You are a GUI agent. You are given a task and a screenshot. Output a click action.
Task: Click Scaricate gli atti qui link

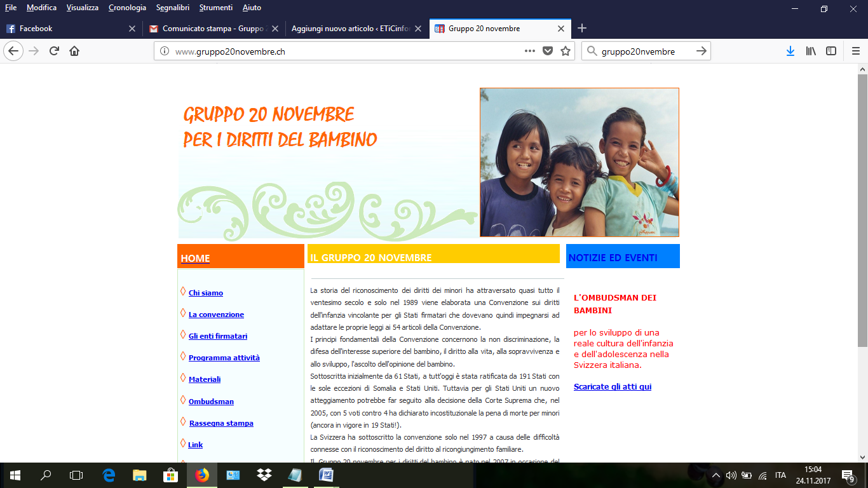tap(613, 387)
